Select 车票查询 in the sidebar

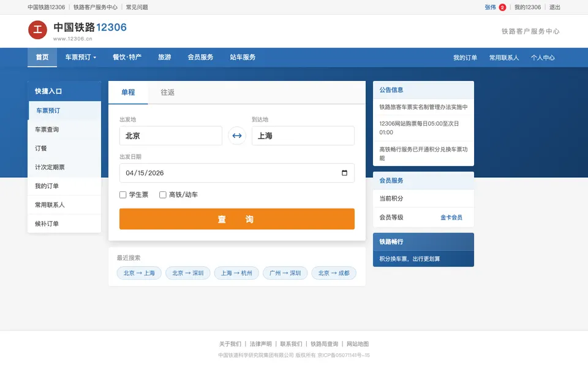[x=64, y=129]
